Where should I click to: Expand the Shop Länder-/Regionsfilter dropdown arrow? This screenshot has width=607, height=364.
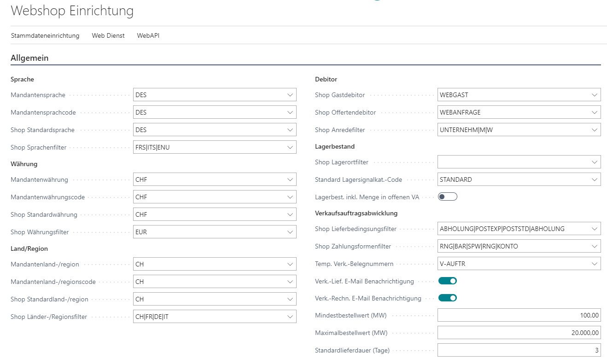coord(290,317)
